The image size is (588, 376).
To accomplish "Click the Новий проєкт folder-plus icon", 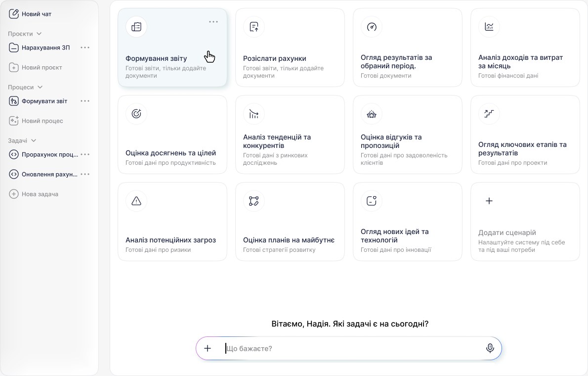I will point(14,68).
